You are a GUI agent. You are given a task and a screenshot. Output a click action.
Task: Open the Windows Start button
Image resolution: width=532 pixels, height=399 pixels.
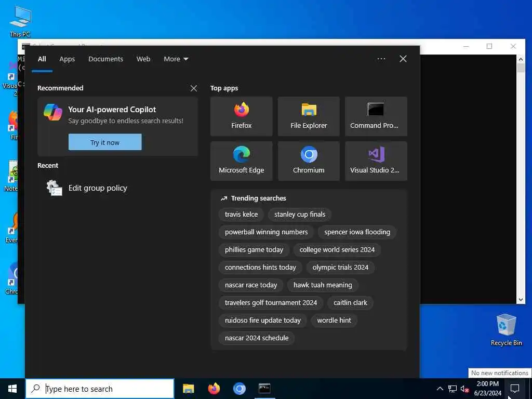(12, 389)
